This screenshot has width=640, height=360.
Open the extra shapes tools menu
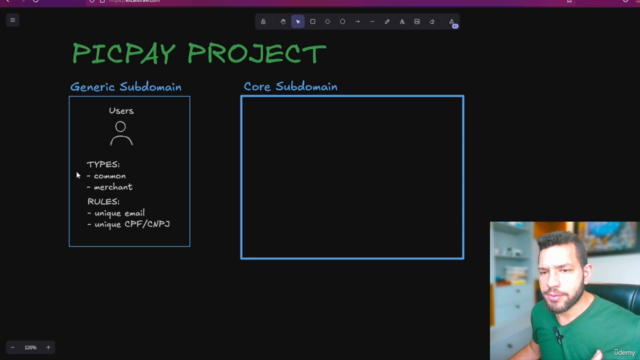pos(452,22)
